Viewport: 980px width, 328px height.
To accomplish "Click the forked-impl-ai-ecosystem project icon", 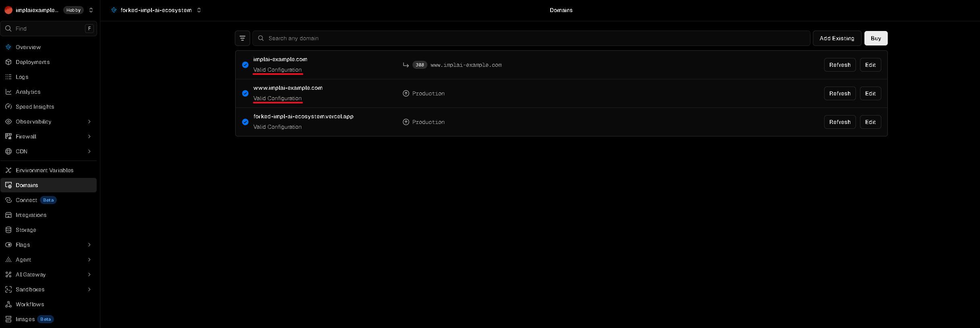I will pyautogui.click(x=114, y=10).
